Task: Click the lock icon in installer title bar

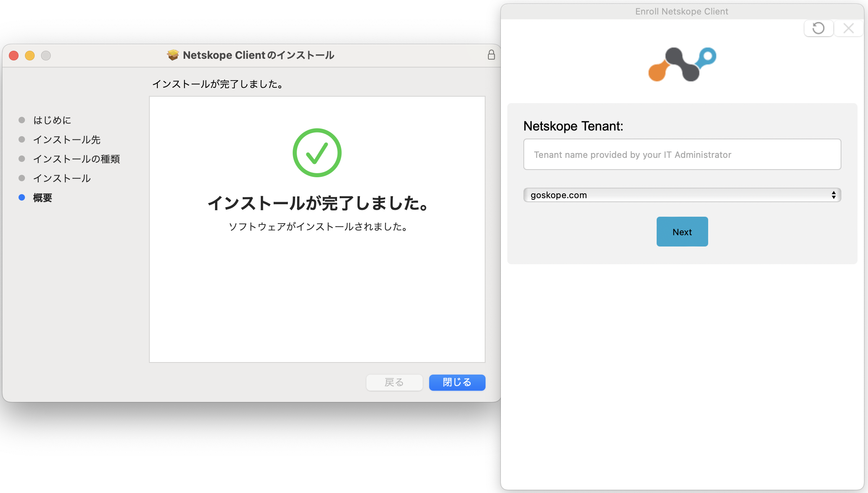Action: pyautogui.click(x=491, y=55)
